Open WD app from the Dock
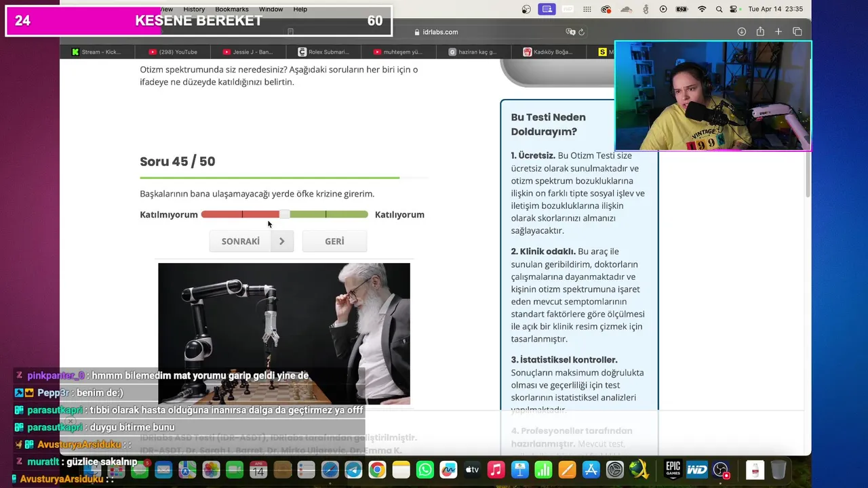This screenshot has width=868, height=488. point(697,470)
